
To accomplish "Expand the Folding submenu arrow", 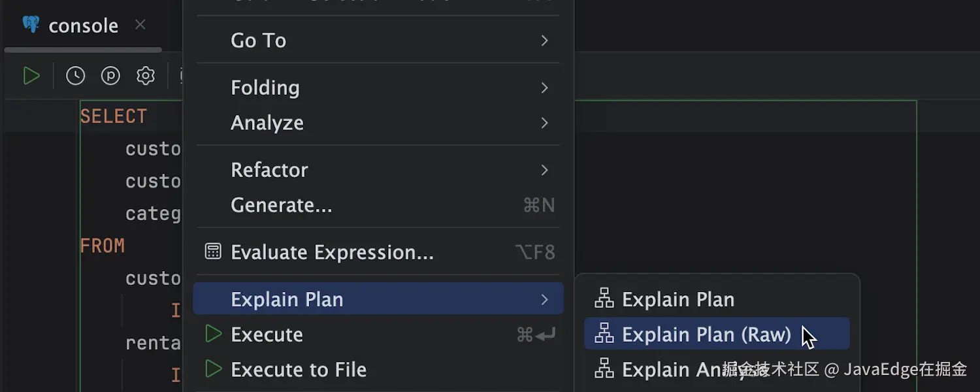I will pyautogui.click(x=544, y=88).
